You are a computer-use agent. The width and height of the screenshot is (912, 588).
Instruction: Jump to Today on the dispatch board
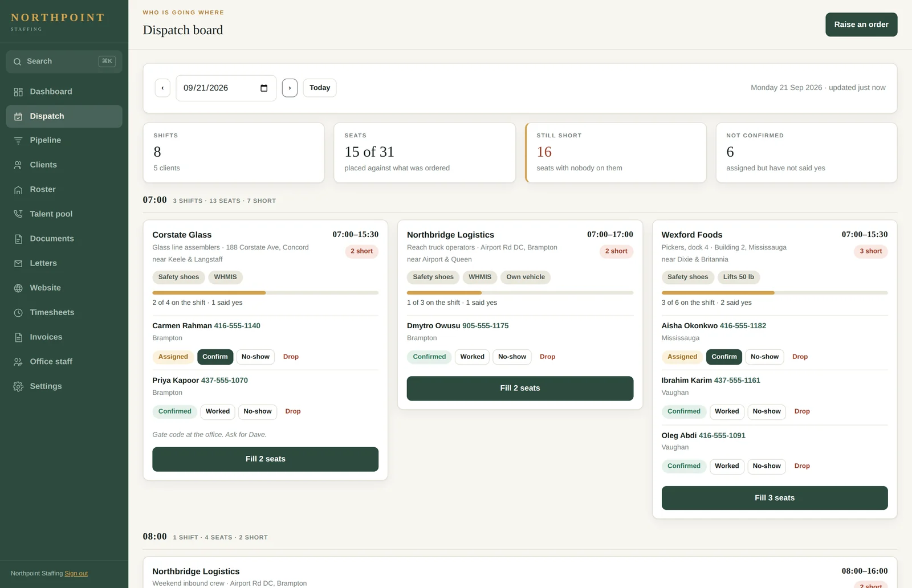320,88
